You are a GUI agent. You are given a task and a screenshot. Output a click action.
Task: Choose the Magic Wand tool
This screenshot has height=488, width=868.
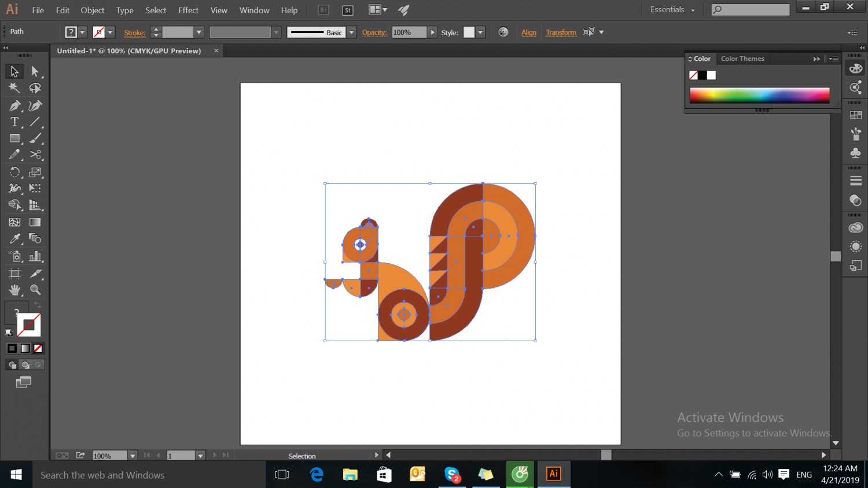(14, 88)
